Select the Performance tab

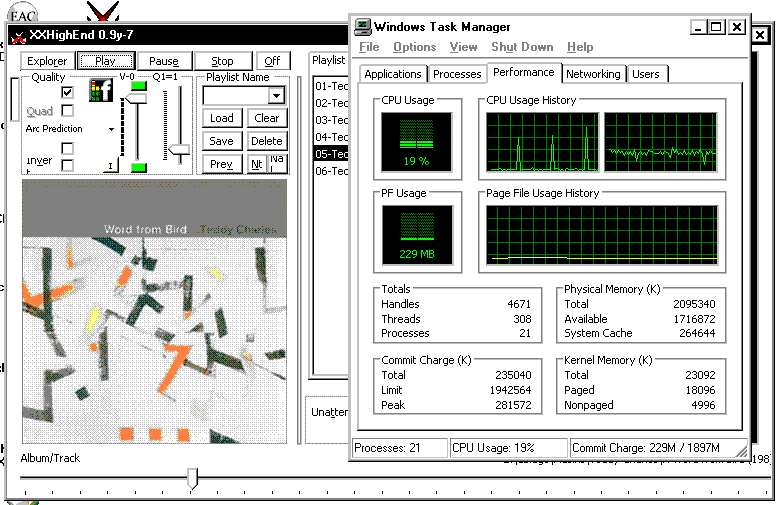pyautogui.click(x=524, y=73)
